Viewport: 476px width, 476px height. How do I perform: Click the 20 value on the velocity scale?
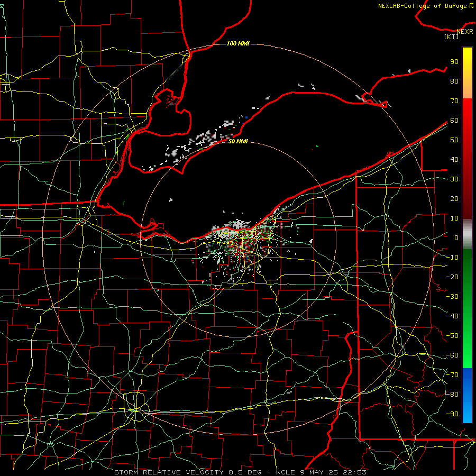click(x=454, y=199)
